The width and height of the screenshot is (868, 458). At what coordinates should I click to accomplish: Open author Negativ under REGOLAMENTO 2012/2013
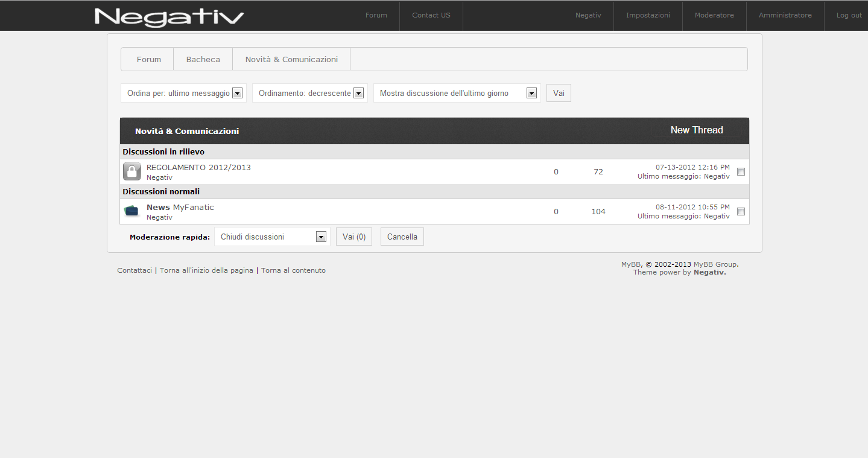click(159, 177)
